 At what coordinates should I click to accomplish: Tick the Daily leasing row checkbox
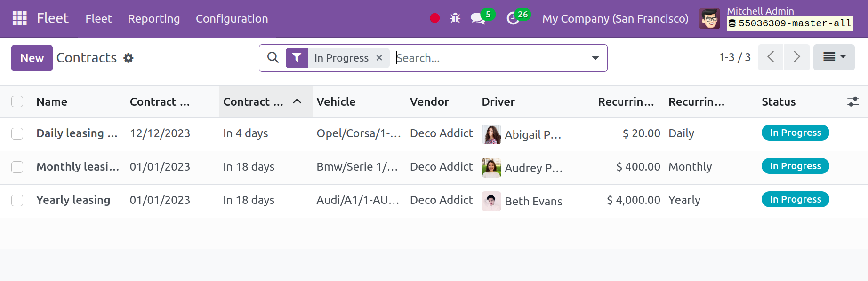(x=17, y=134)
